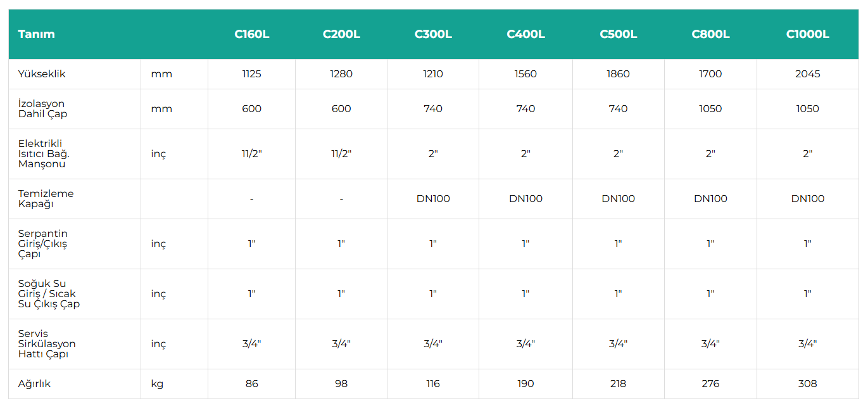The height and width of the screenshot is (408, 868).
Task: Click the weight value 308
Action: (807, 384)
